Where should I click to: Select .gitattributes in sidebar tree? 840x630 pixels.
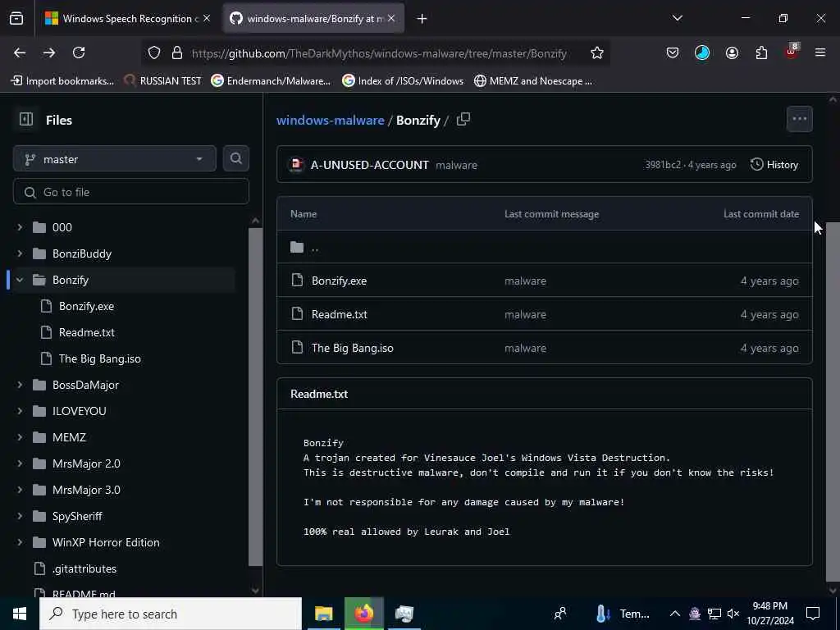[x=84, y=568]
